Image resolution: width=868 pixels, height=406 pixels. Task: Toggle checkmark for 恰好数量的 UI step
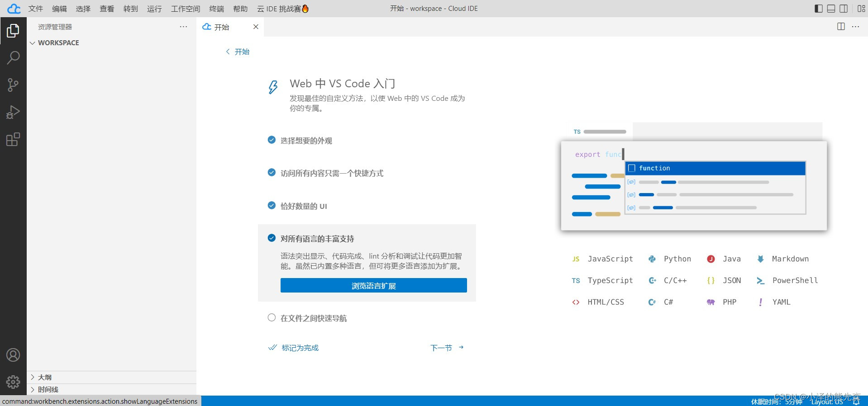click(272, 205)
